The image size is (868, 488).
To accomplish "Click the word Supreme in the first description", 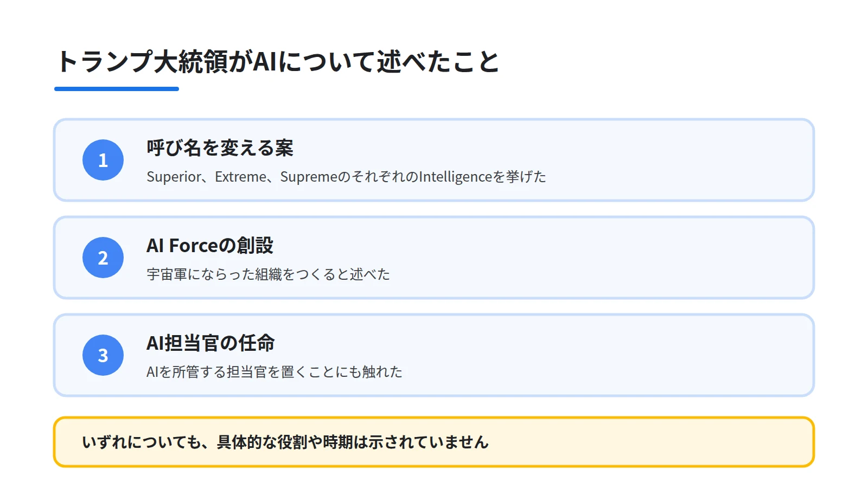I will point(309,177).
